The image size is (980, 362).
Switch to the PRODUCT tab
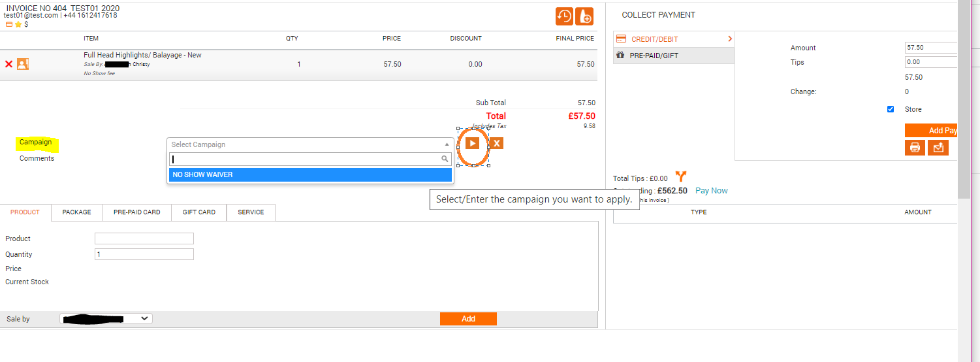(x=25, y=212)
